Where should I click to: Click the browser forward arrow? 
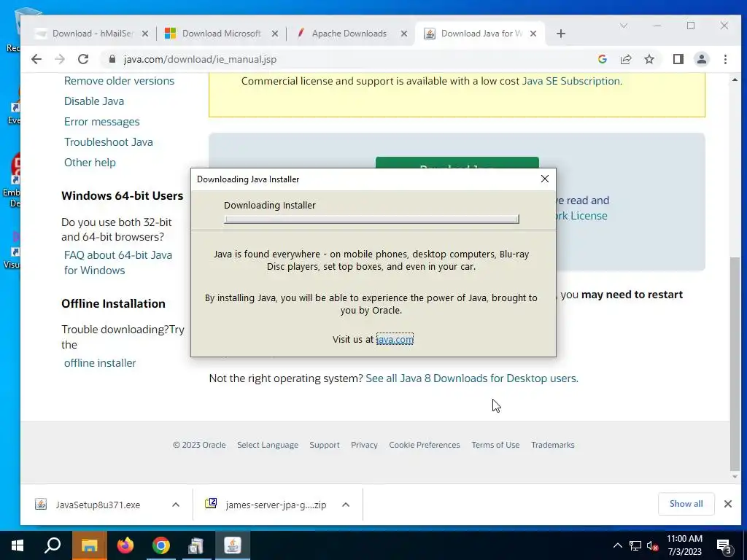(60, 59)
